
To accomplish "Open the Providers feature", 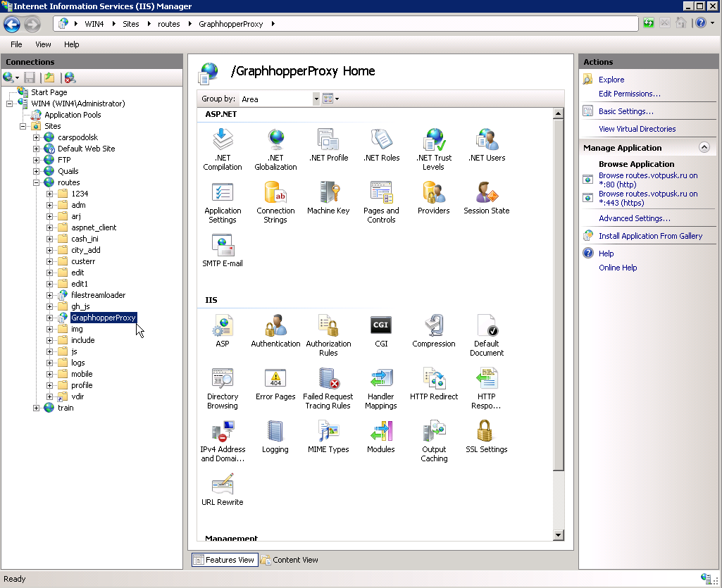I will click(434, 198).
